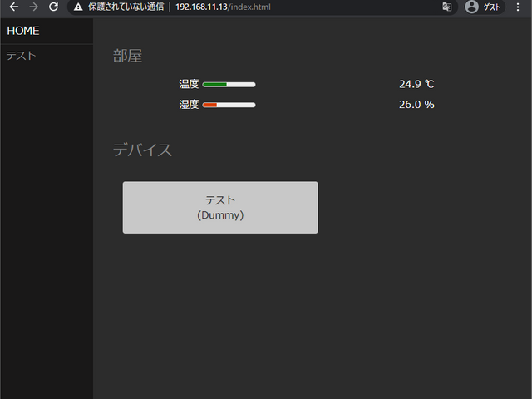Click the browser forward arrow

(x=33, y=7)
